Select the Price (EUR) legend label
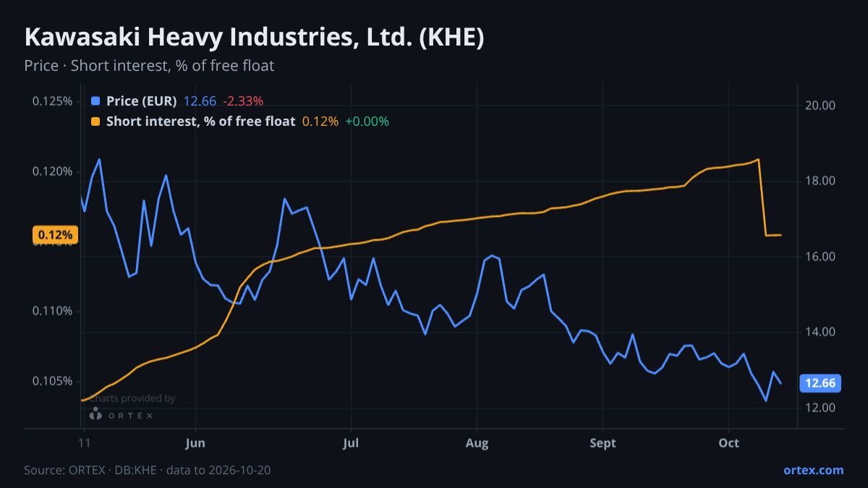This screenshot has width=868, height=488. click(141, 101)
